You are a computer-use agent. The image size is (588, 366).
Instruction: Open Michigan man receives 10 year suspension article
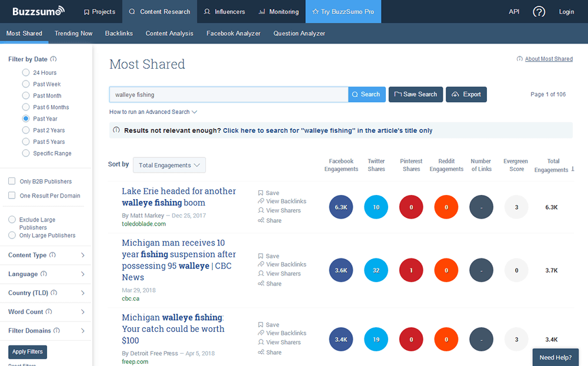[x=179, y=260]
